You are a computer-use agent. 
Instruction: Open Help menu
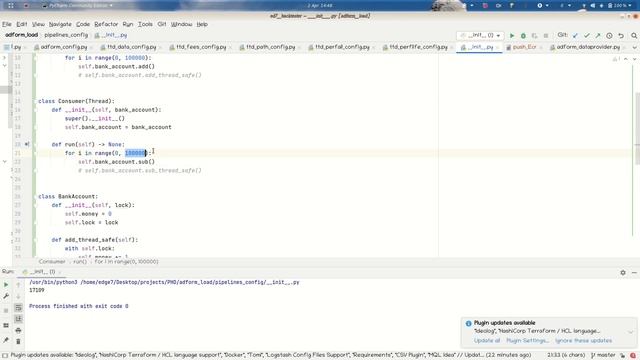(x=202, y=24)
